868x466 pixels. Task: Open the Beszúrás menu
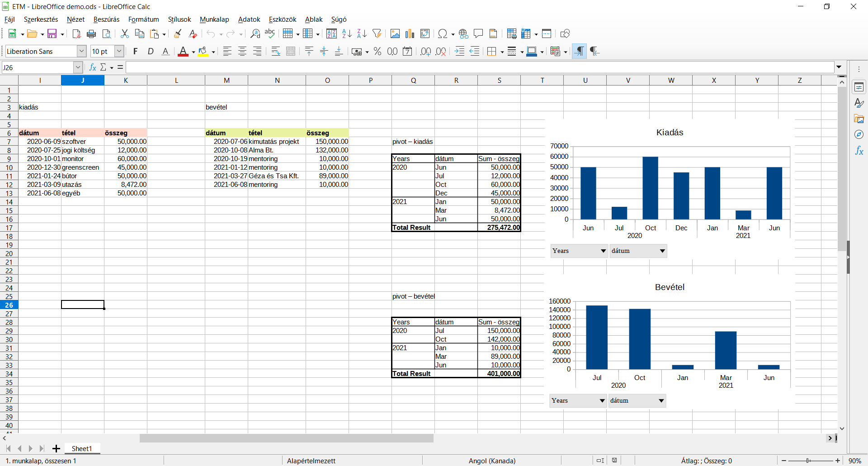(106, 19)
